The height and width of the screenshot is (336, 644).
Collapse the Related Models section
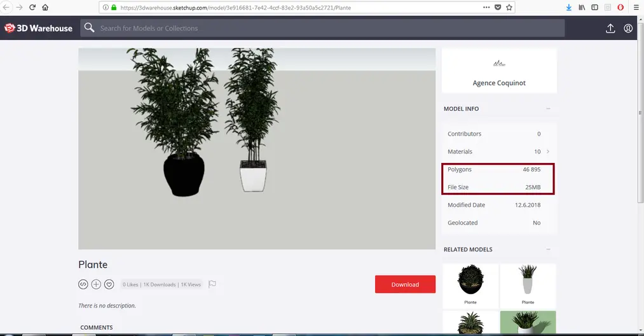[548, 249]
